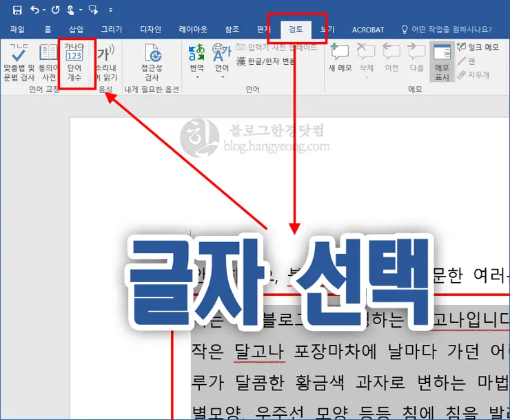The width and height of the screenshot is (510, 420).
Task: Select the 펜 ink tool
Action: 467,61
